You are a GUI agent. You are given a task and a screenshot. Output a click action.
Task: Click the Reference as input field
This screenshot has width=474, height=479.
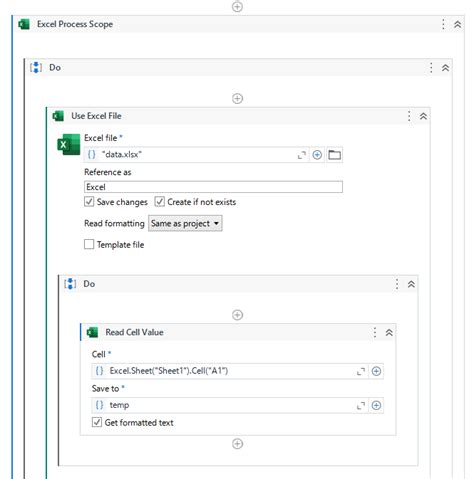[x=213, y=187]
